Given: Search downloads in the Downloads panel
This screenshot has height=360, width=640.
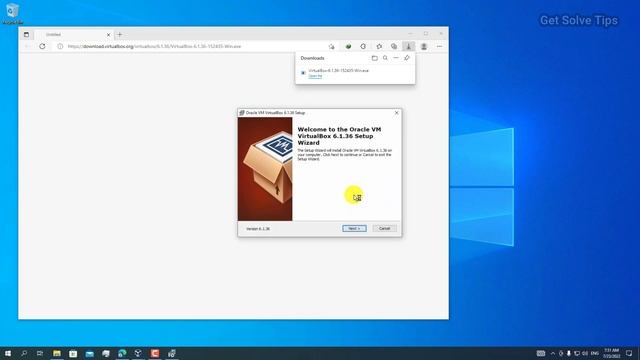Looking at the screenshot, I should (385, 58).
